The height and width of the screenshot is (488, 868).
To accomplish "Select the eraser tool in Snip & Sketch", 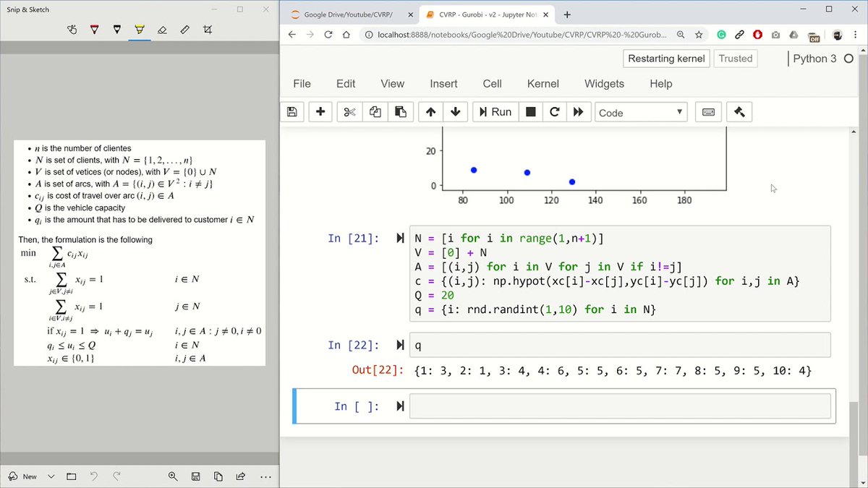I will (162, 30).
